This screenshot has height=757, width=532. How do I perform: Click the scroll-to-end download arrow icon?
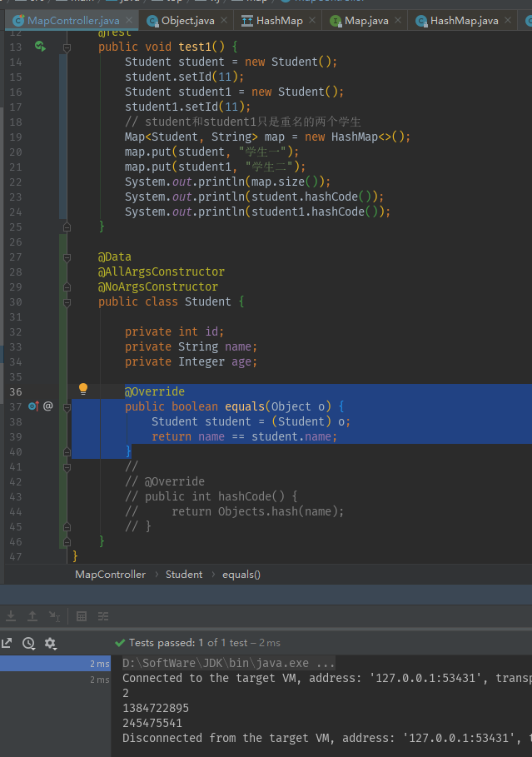pyautogui.click(x=11, y=616)
